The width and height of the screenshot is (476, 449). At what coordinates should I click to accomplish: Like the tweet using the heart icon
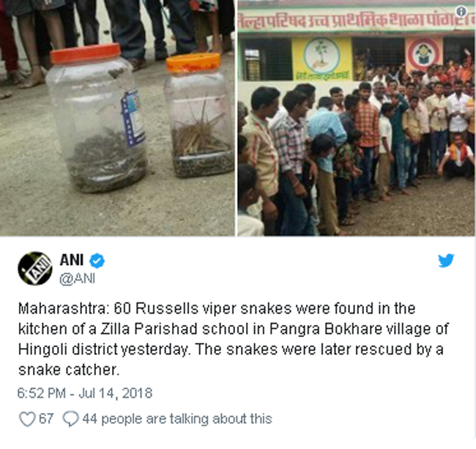[27, 419]
